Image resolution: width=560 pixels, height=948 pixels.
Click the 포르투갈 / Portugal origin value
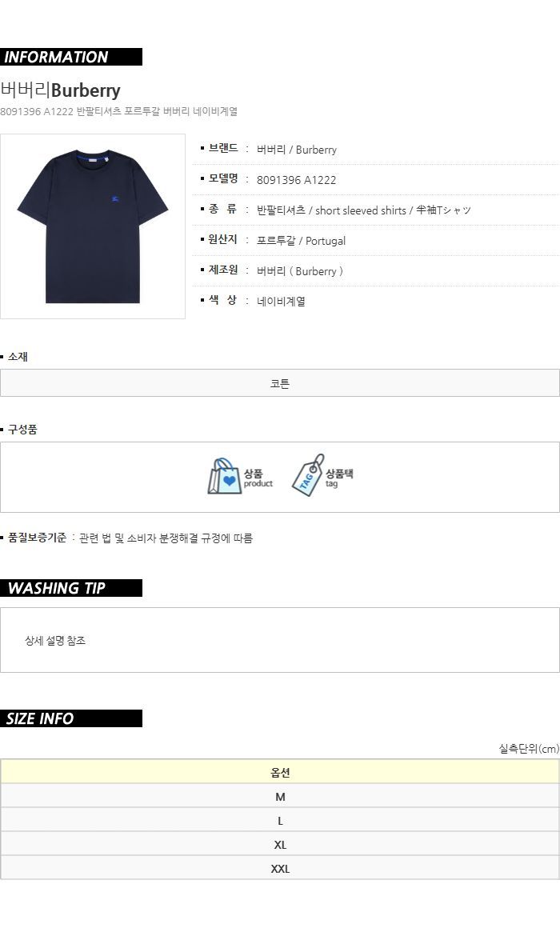click(x=301, y=241)
